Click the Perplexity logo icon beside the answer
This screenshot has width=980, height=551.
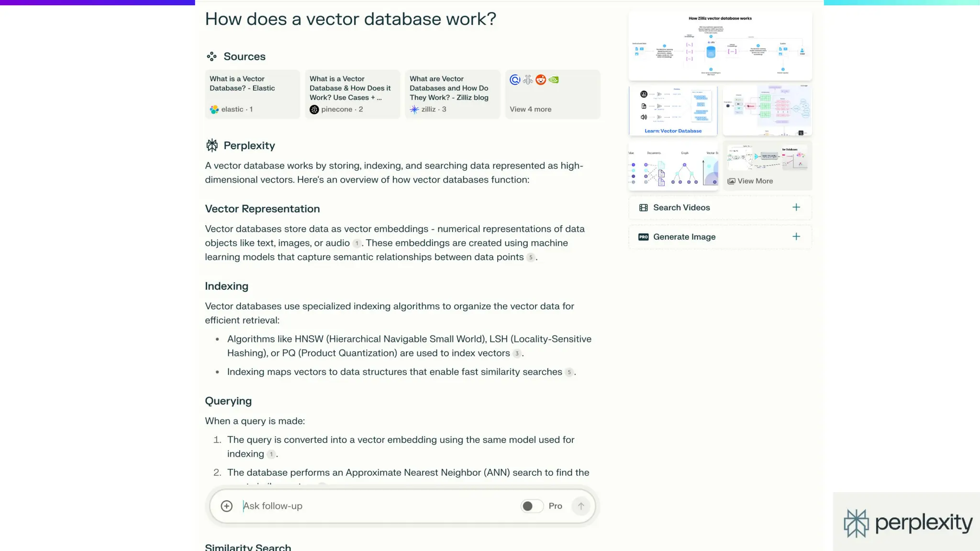coord(212,145)
